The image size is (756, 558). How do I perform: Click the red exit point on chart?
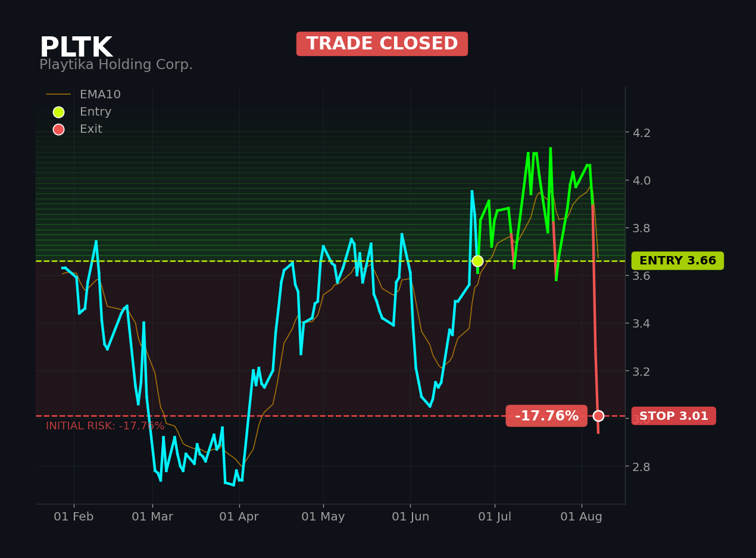pos(598,416)
